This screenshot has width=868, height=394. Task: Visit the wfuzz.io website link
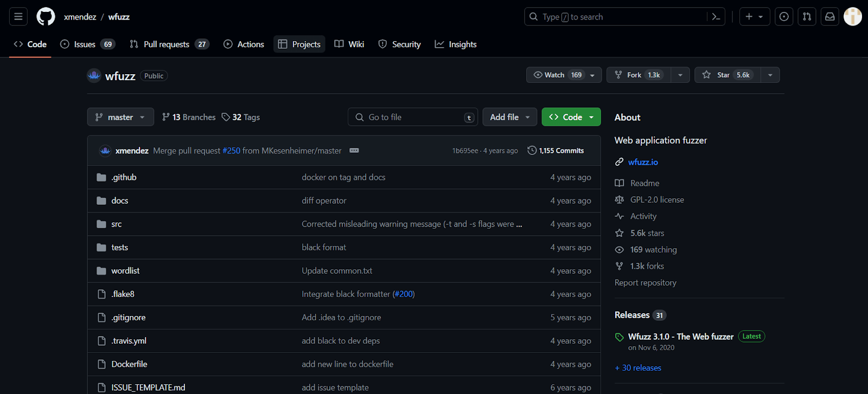click(x=643, y=162)
